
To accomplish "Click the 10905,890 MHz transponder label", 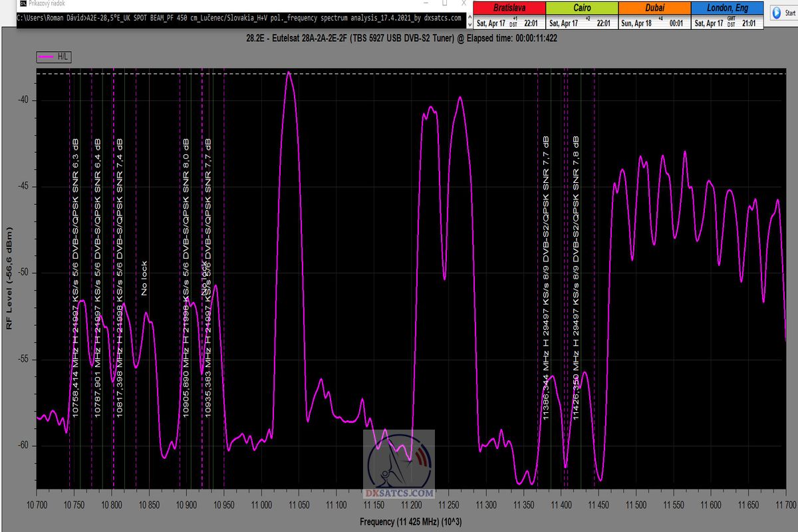I will coord(186,278).
